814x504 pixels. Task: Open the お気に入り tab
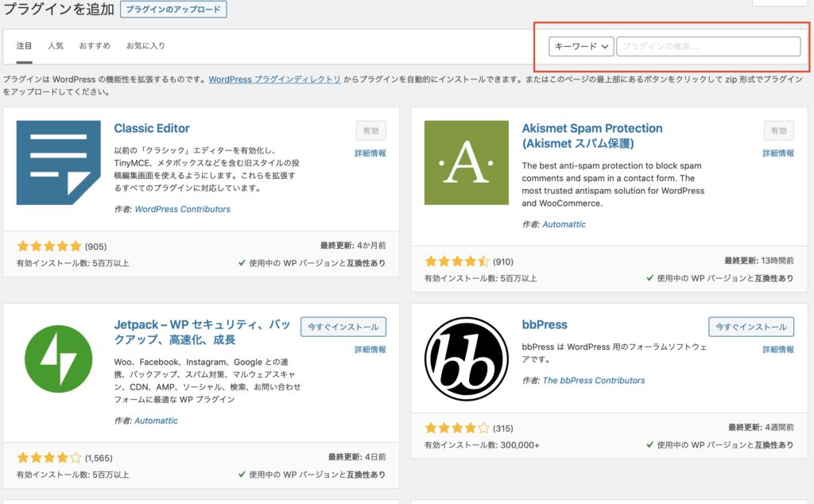(145, 46)
